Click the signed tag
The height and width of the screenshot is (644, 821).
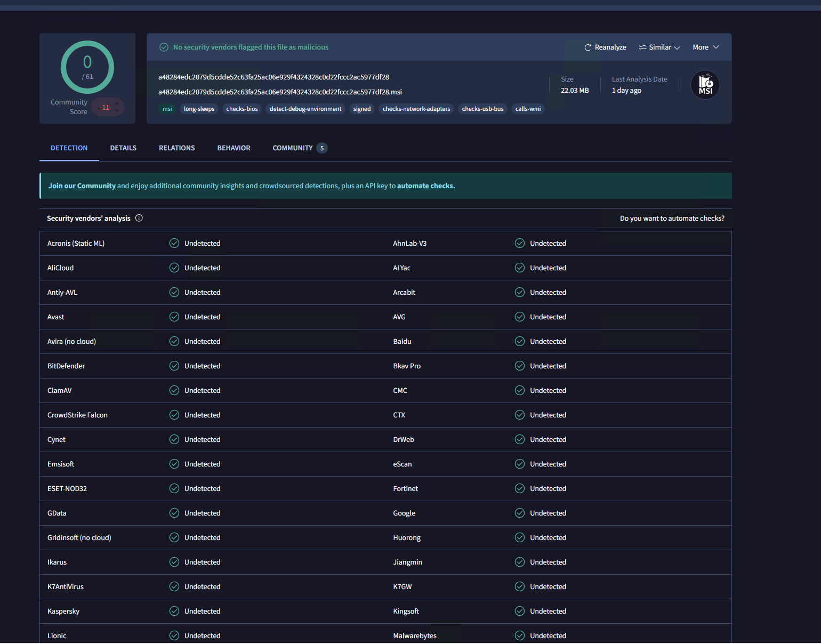[x=362, y=109]
